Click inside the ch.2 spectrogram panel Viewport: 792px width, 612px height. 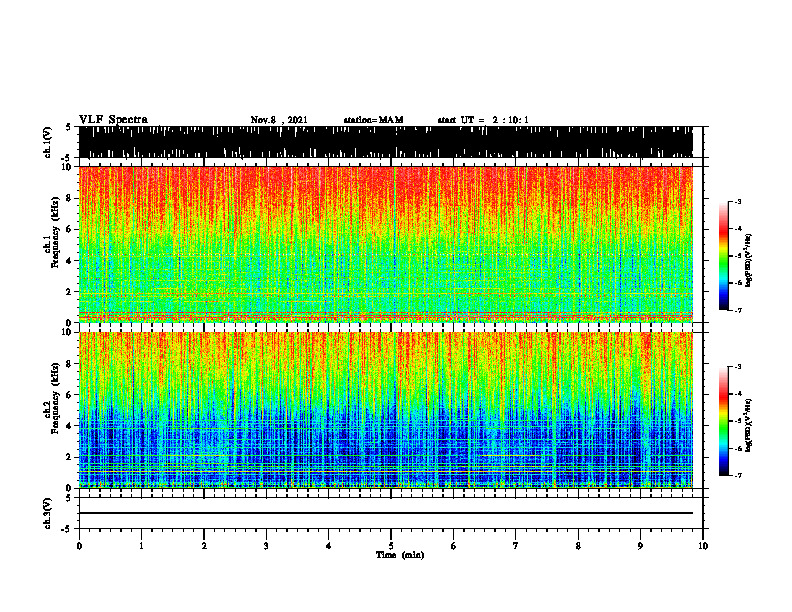[x=385, y=410]
